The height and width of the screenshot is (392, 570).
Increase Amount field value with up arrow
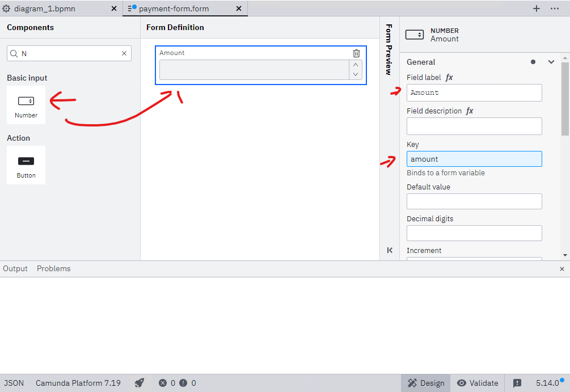click(356, 65)
